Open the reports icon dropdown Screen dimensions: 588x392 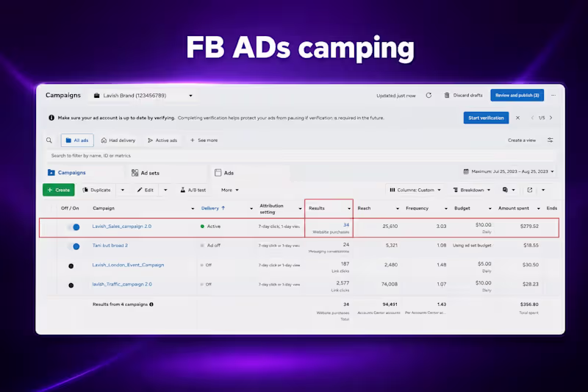[x=509, y=190]
